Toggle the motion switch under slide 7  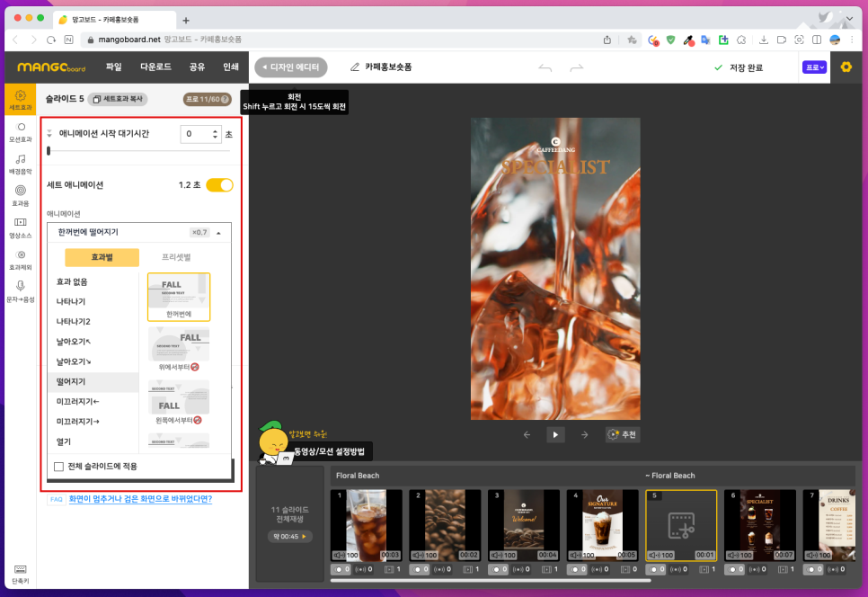point(812,569)
